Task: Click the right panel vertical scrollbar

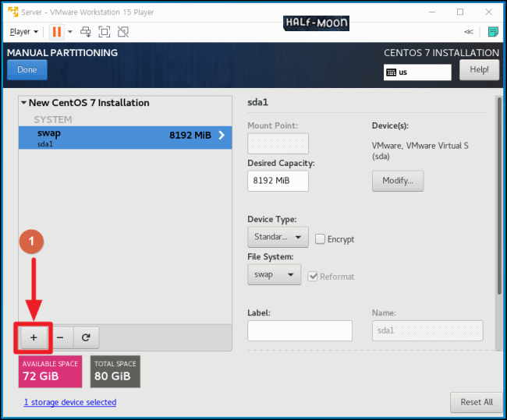Action: [499, 197]
